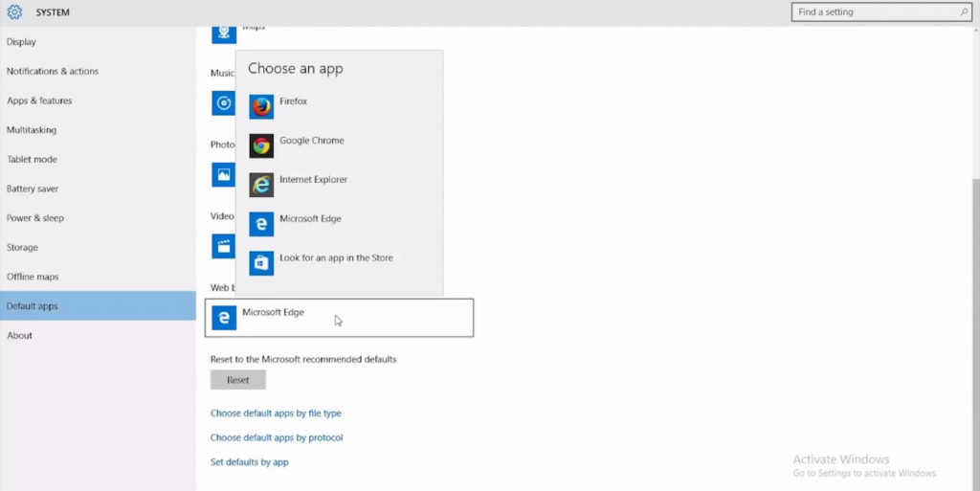Viewport: 980px width, 491px height.
Task: Select Default apps in sidebar
Action: [x=98, y=306]
